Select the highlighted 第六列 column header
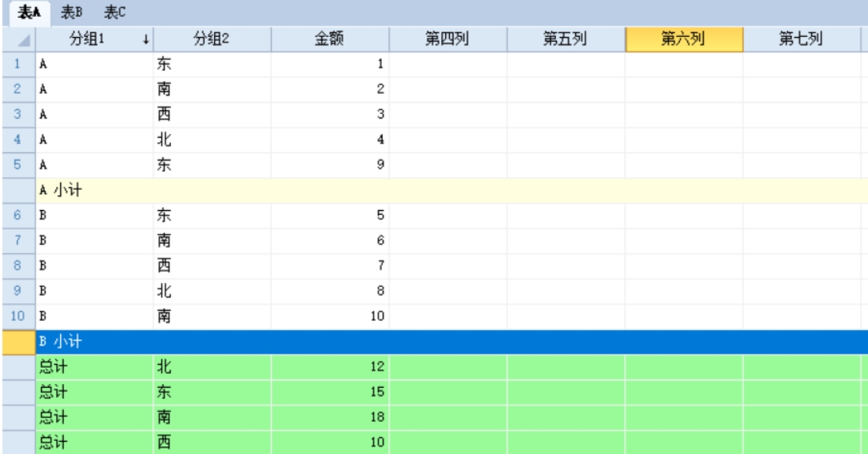 coord(684,39)
